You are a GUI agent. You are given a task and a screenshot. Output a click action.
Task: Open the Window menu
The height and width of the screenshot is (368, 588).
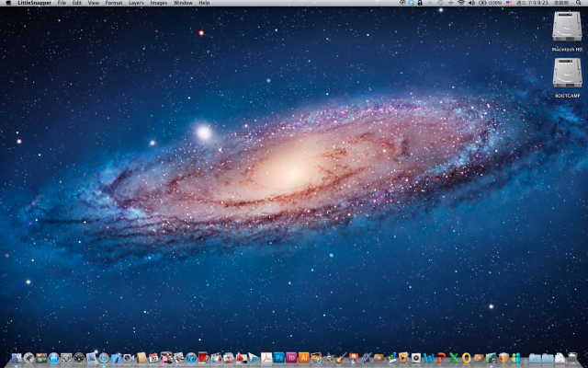[x=182, y=3]
